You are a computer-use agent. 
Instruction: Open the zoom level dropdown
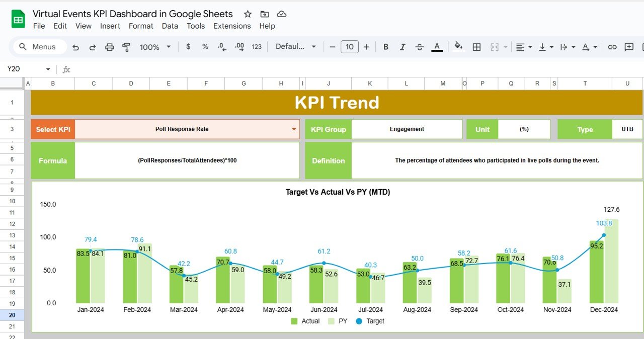tap(155, 47)
